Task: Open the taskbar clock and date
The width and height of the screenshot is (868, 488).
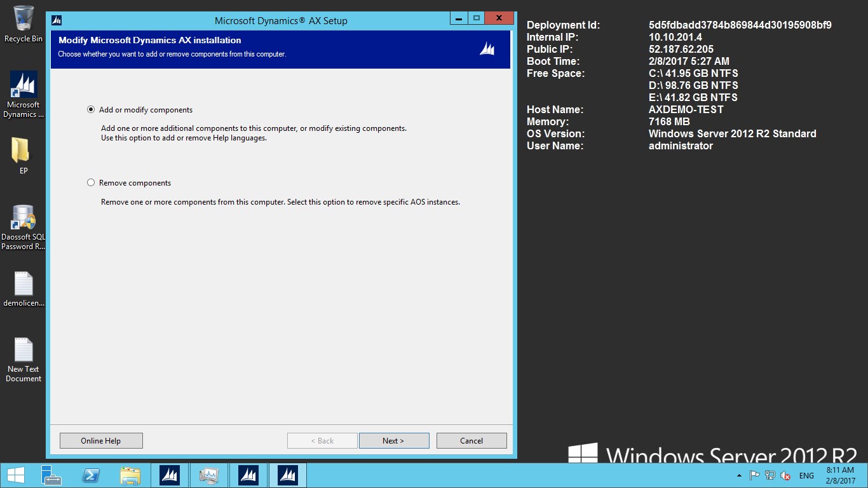Action: (840, 475)
